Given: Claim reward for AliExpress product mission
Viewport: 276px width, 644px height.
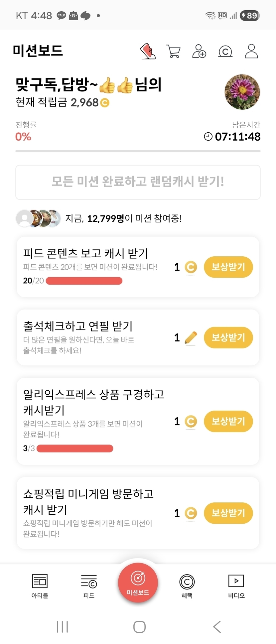Looking at the screenshot, I should [x=228, y=421].
